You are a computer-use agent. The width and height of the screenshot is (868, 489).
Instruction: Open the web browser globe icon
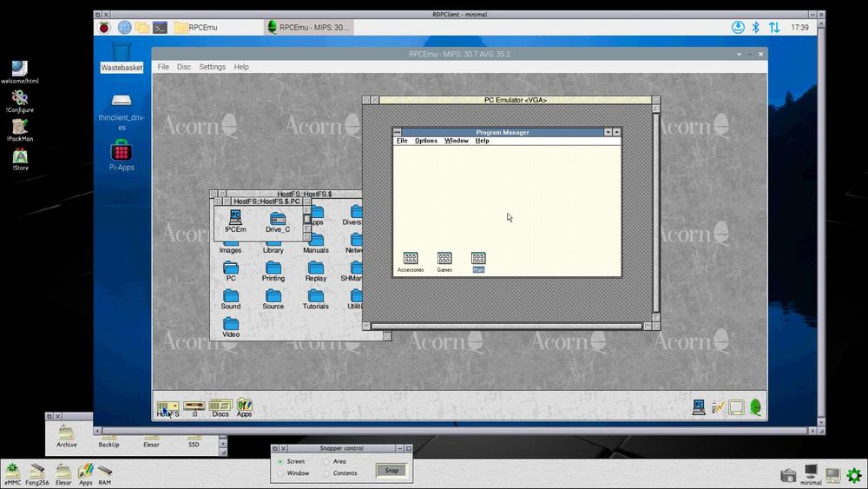[124, 27]
